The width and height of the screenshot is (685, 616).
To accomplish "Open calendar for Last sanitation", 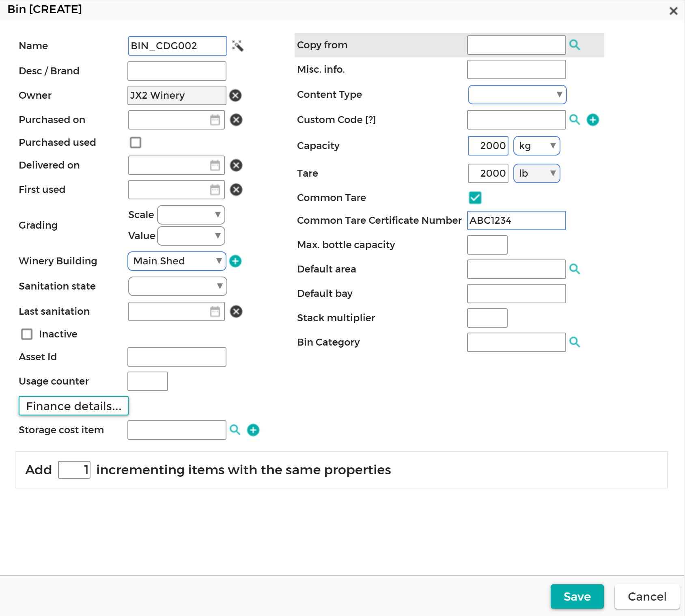I will click(215, 311).
